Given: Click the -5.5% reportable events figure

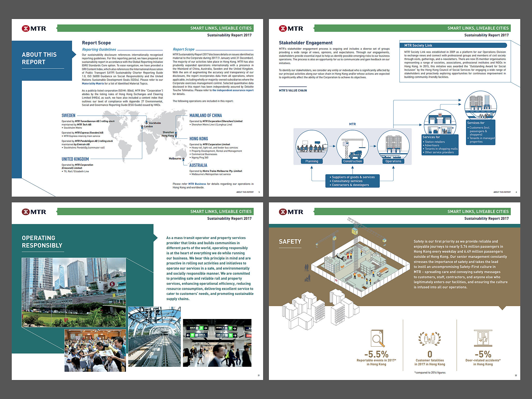Looking at the screenshot, I should pyautogui.click(x=376, y=354).
